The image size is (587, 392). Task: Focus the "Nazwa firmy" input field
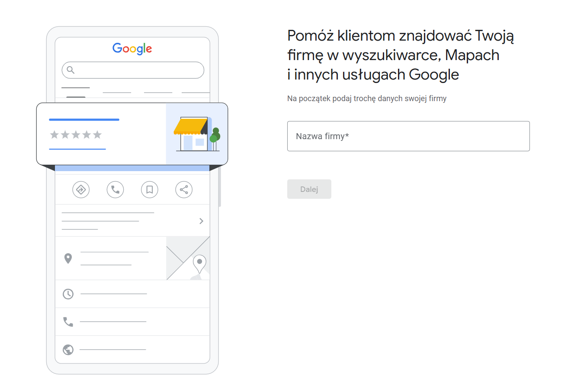408,136
